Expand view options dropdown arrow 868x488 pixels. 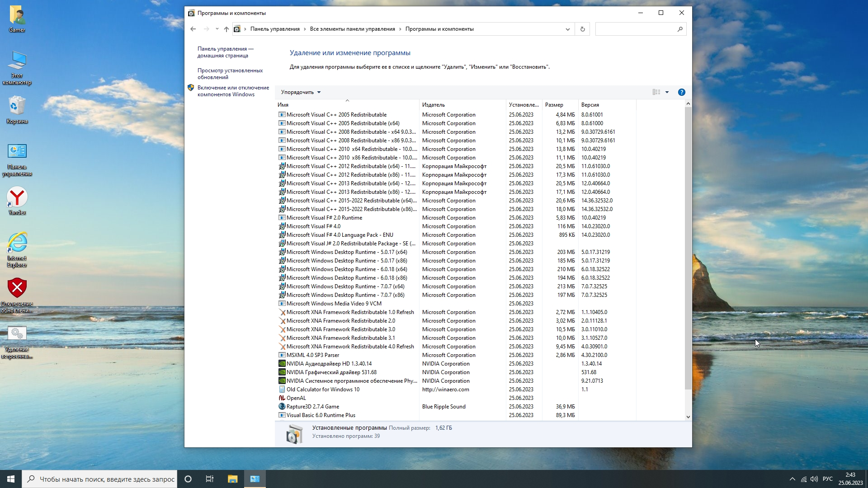coord(667,92)
